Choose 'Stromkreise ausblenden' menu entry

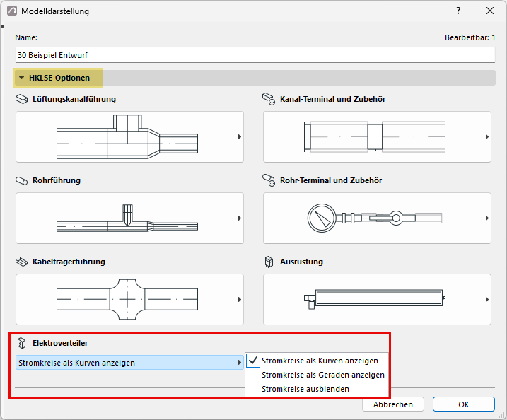pos(317,389)
